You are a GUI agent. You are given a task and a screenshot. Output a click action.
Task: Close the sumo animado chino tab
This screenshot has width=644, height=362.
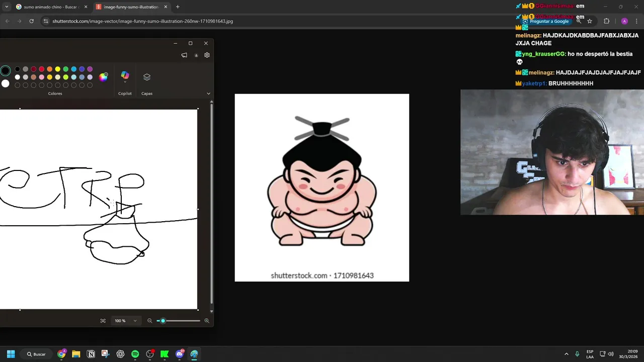tap(86, 7)
